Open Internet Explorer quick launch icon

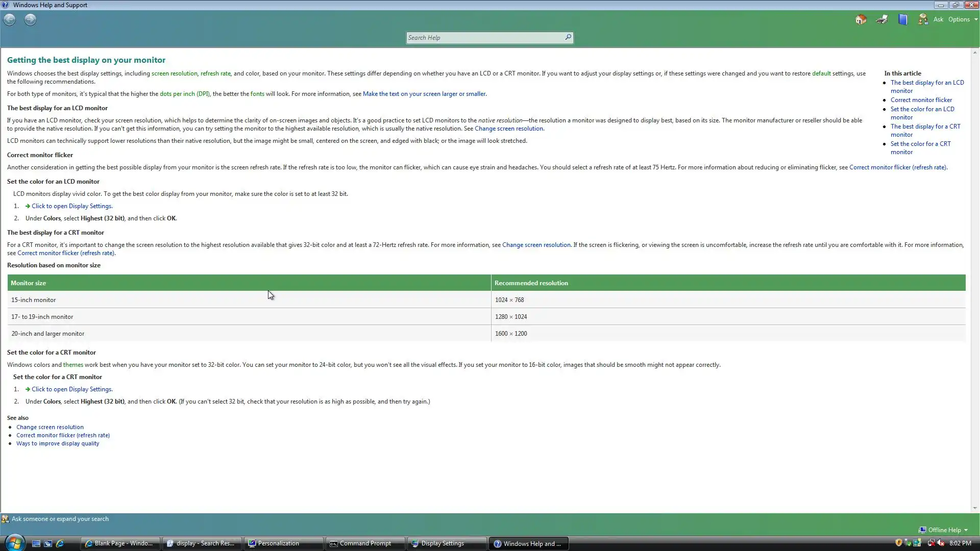point(60,543)
